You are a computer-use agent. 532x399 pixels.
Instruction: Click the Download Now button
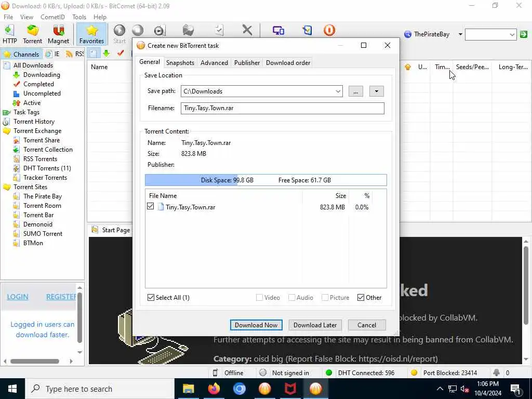click(256, 325)
